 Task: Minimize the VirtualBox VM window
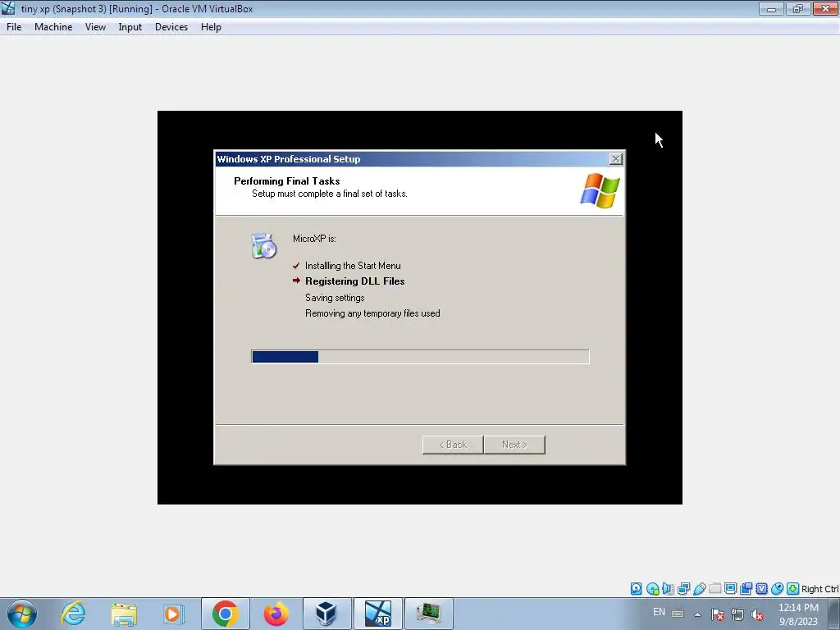(x=771, y=8)
